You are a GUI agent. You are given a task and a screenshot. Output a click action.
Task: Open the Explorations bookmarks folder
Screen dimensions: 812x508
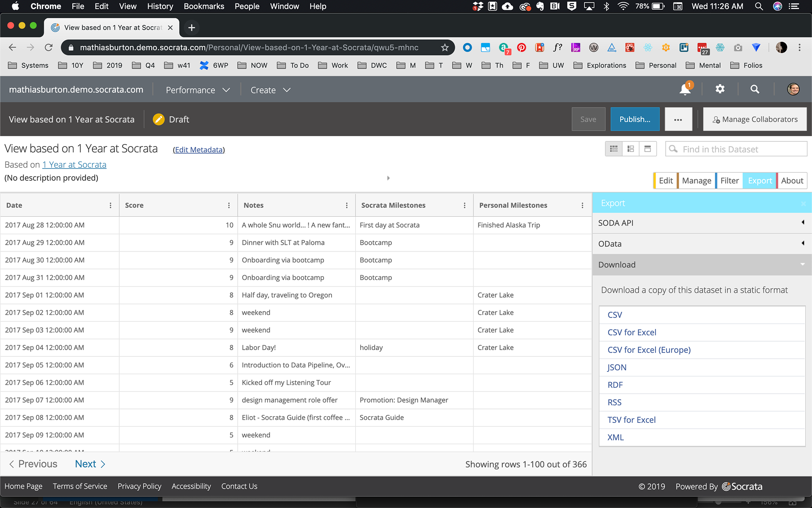(600, 65)
